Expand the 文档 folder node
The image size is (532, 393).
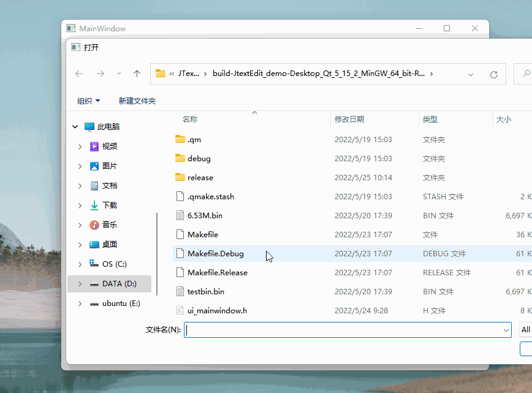(80, 186)
